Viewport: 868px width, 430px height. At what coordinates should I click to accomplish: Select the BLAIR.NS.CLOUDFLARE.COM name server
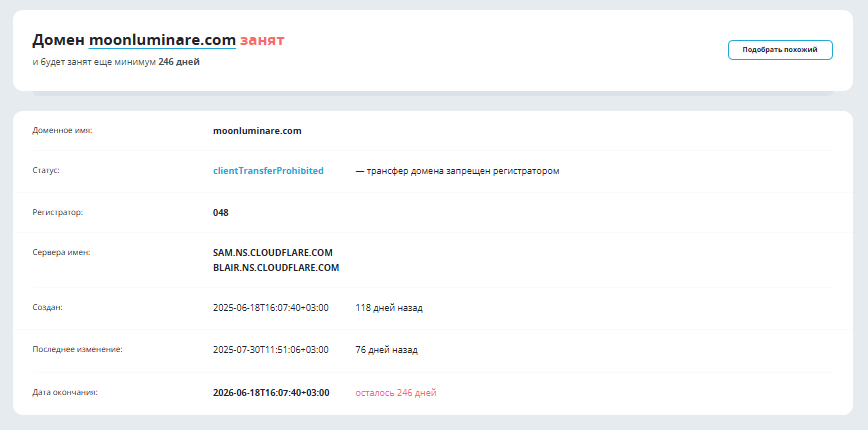276,268
